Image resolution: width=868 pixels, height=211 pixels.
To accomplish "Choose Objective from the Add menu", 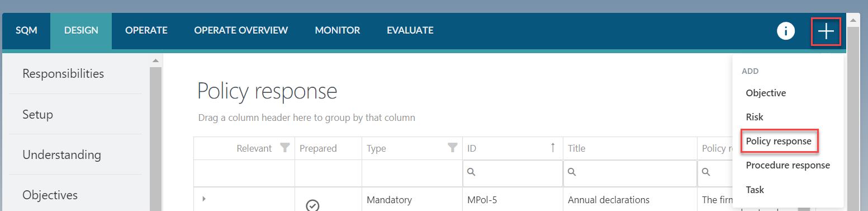I will click(766, 93).
